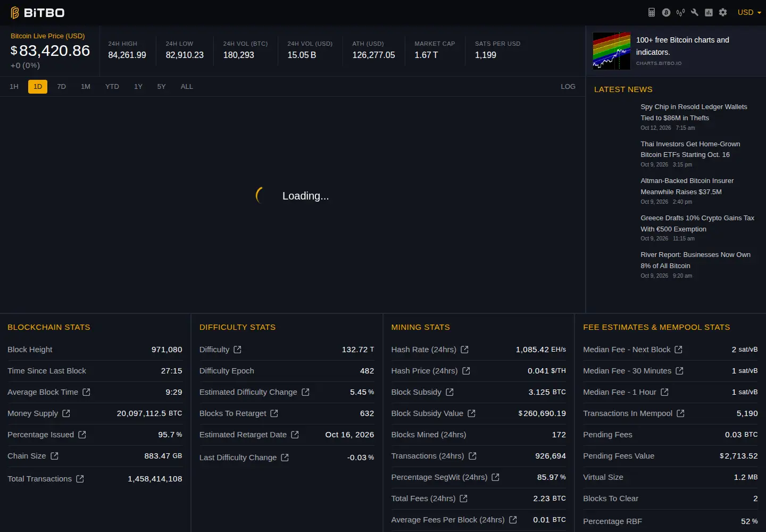Open external link icon for Difficulty
The height and width of the screenshot is (532, 766).
[238, 350]
